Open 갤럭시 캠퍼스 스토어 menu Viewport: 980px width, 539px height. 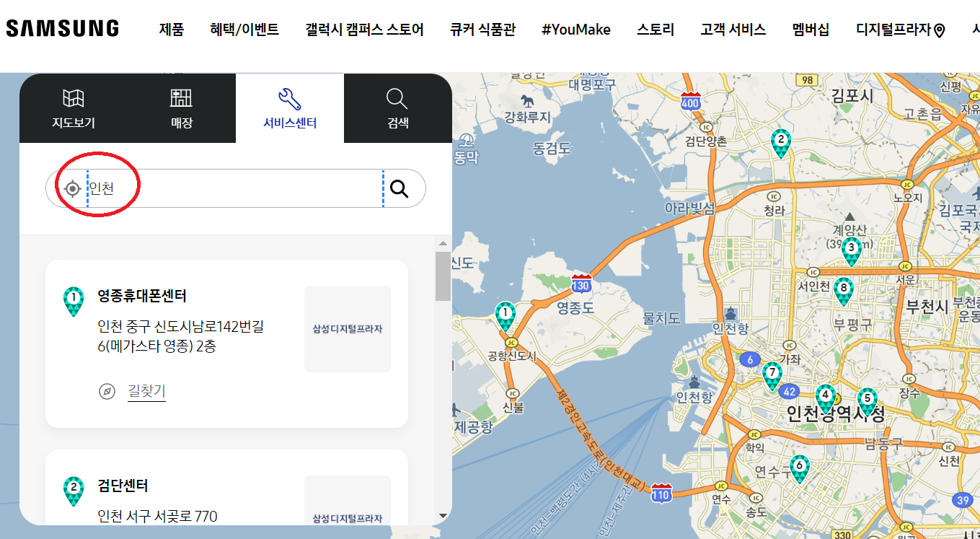tap(364, 30)
